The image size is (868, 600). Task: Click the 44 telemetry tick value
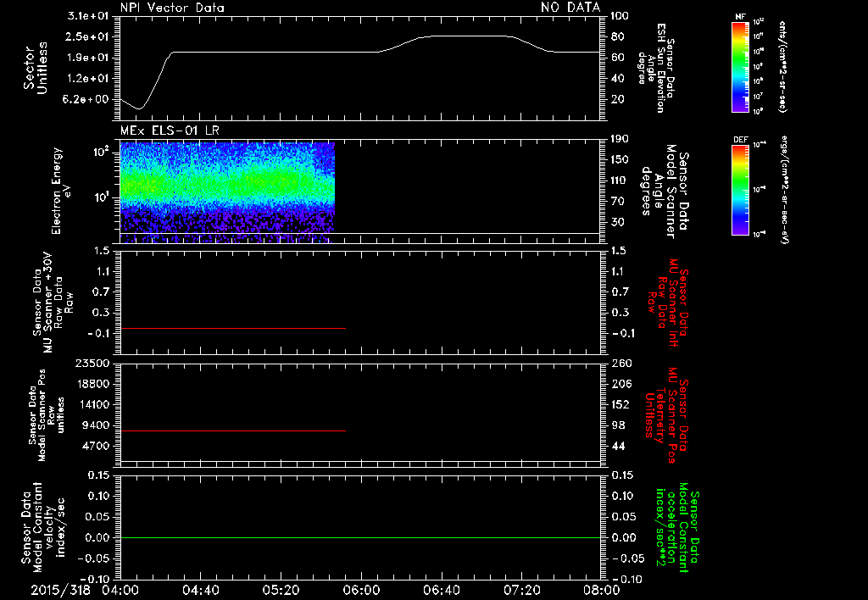tap(618, 446)
